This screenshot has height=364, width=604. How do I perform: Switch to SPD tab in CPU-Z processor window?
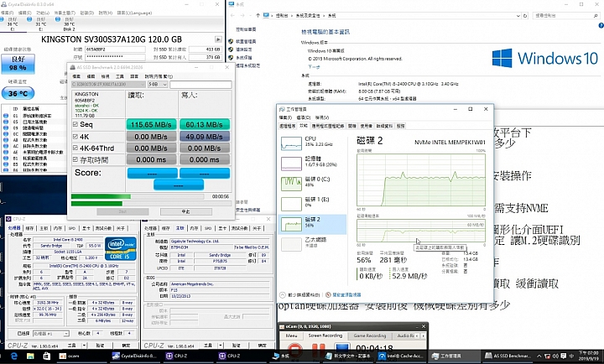[71, 228]
